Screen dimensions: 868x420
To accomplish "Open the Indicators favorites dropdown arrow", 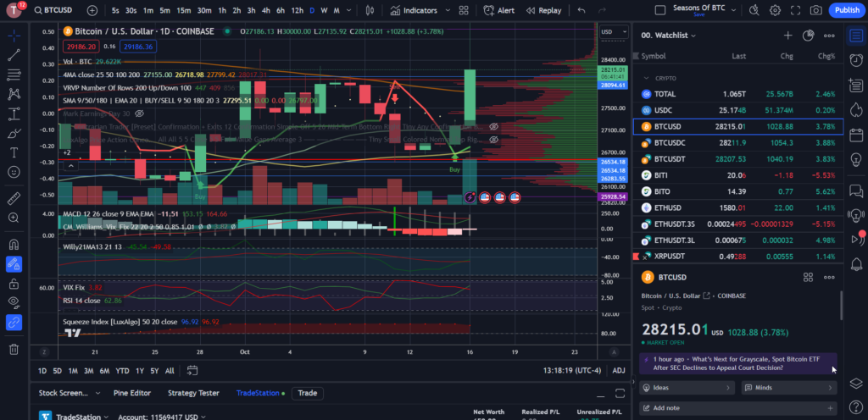I will pos(448,10).
